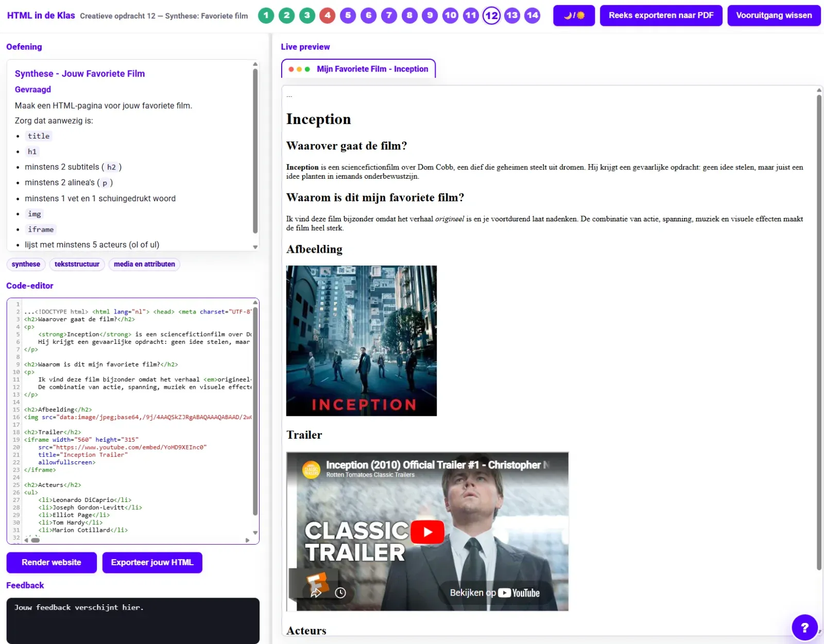Go to exercise step 14
Screen dimensions: 824x644
tap(533, 15)
